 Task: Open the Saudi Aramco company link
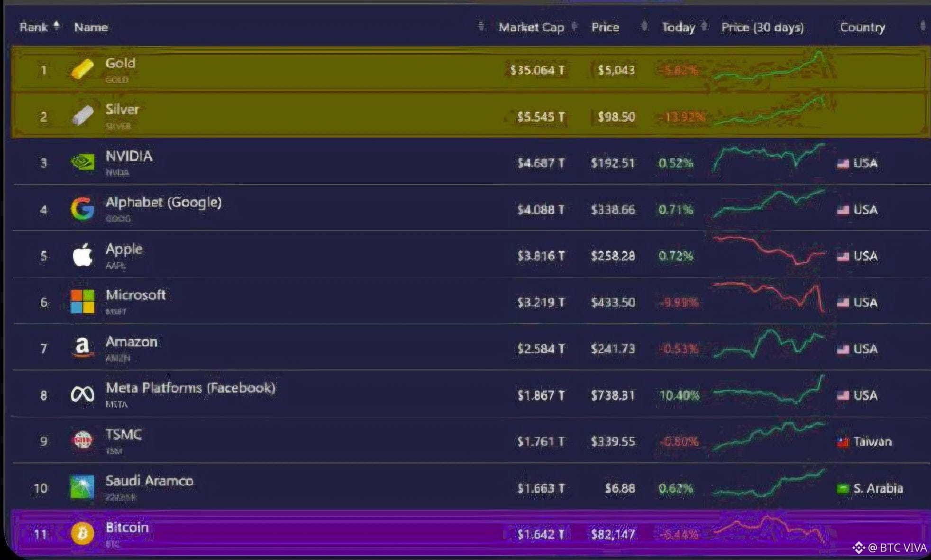click(149, 481)
